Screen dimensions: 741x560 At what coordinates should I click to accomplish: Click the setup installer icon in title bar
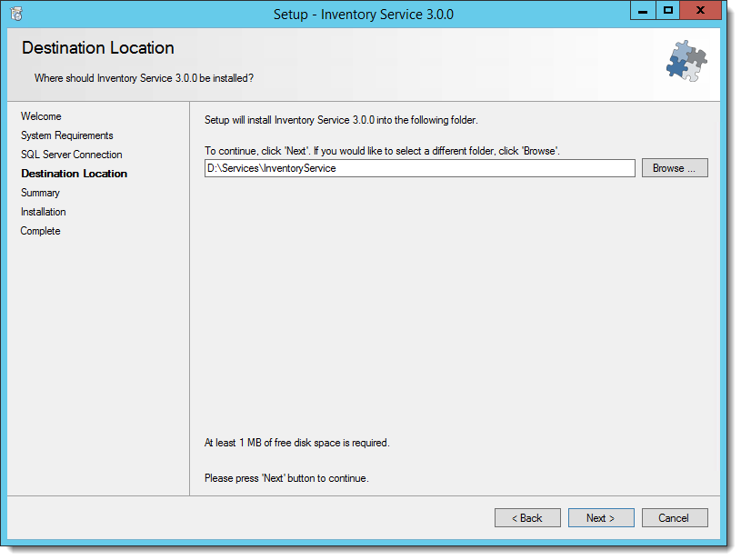point(16,15)
